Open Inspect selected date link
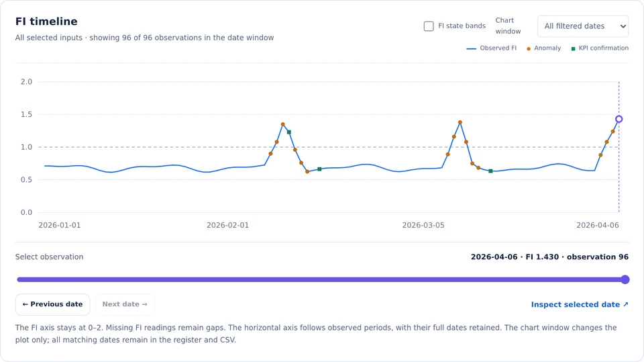This screenshot has height=362, width=644. 580,304
